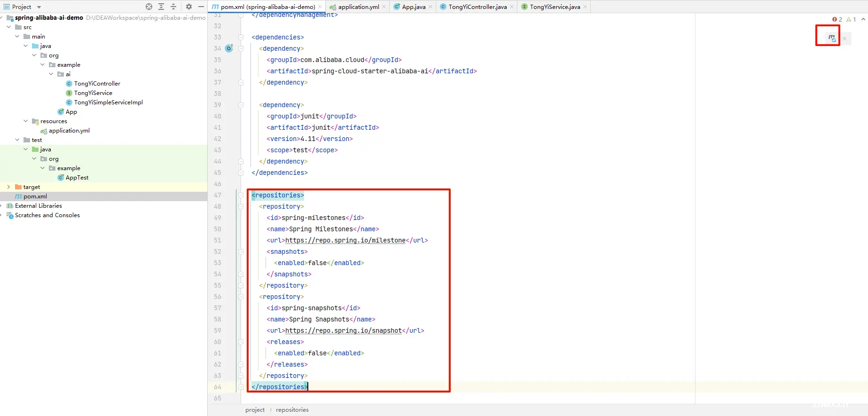Expand the target folder

click(x=9, y=187)
